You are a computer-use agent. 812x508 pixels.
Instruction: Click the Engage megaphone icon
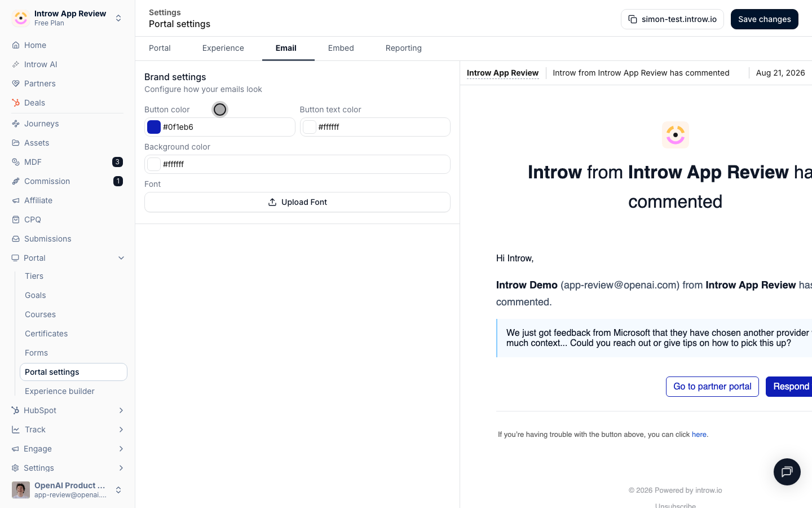(x=16, y=449)
